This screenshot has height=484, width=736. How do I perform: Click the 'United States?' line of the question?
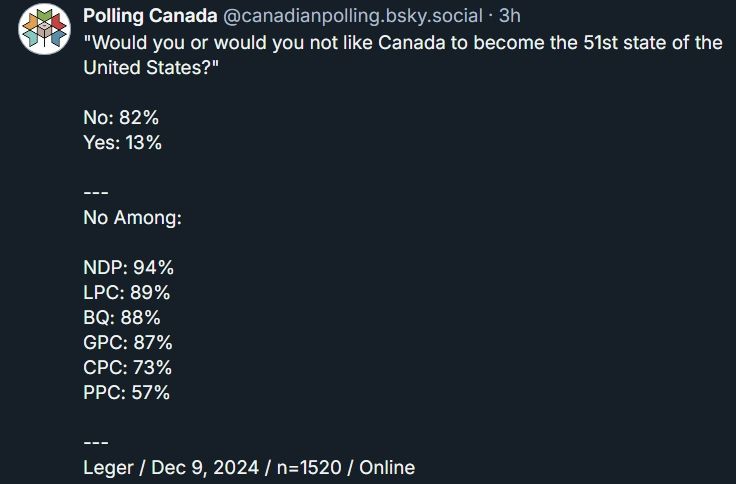[151, 68]
